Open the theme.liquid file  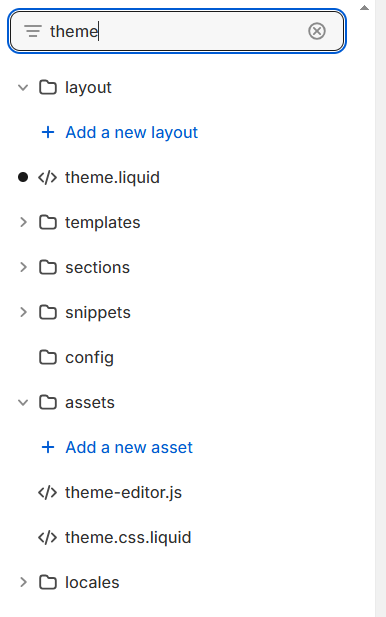point(113,177)
